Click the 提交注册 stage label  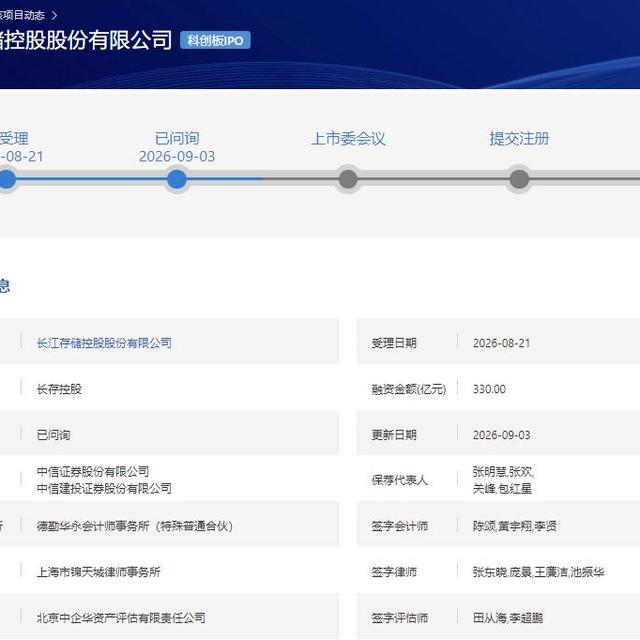pyautogui.click(x=519, y=138)
